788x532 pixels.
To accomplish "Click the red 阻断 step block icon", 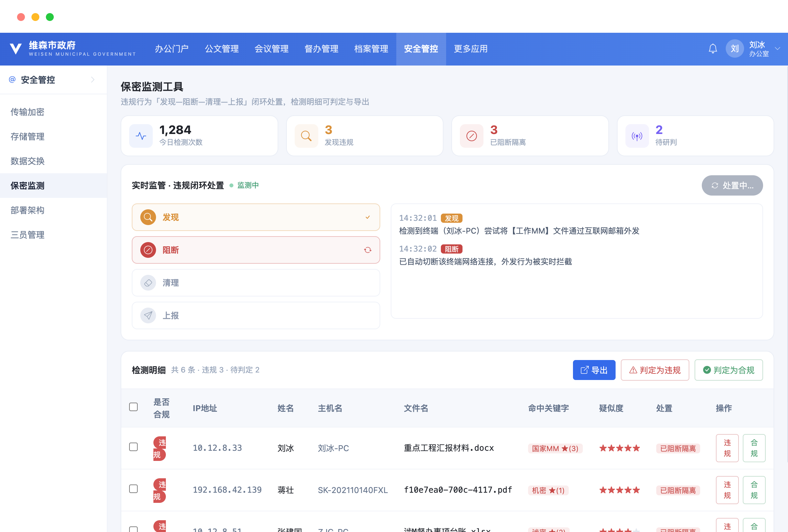I will pyautogui.click(x=148, y=250).
